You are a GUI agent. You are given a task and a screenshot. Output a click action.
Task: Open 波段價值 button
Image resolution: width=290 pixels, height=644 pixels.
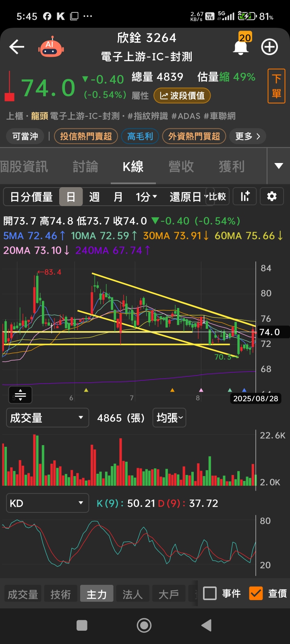(x=182, y=95)
